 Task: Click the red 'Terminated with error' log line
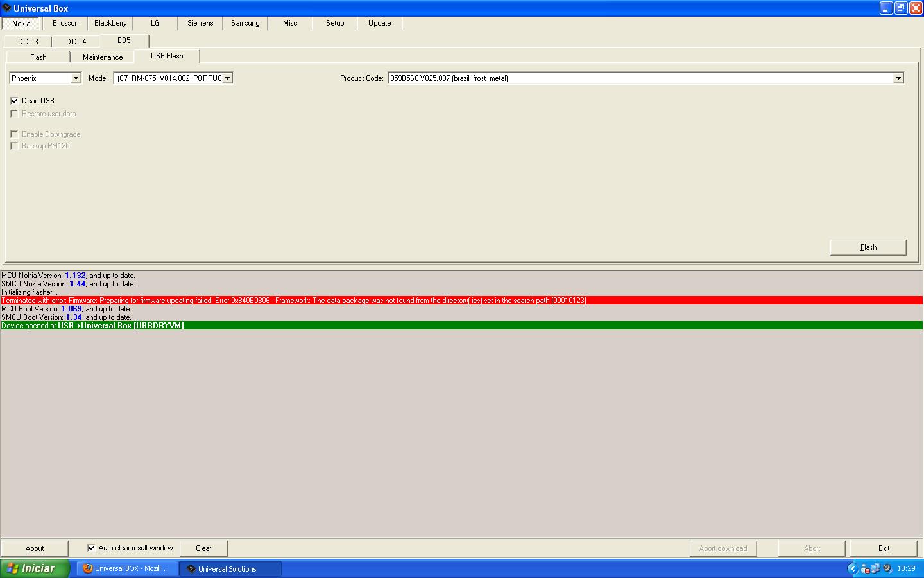[x=461, y=301]
